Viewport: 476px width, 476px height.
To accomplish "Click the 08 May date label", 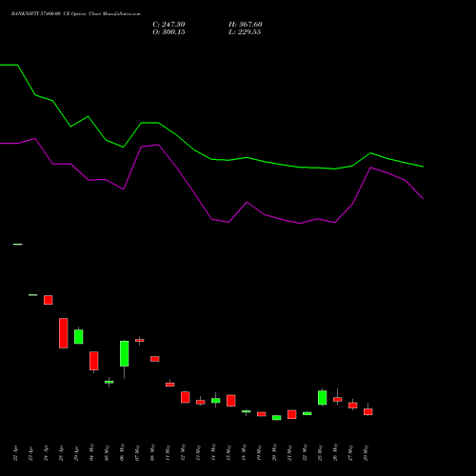I will click(x=152, y=452).
